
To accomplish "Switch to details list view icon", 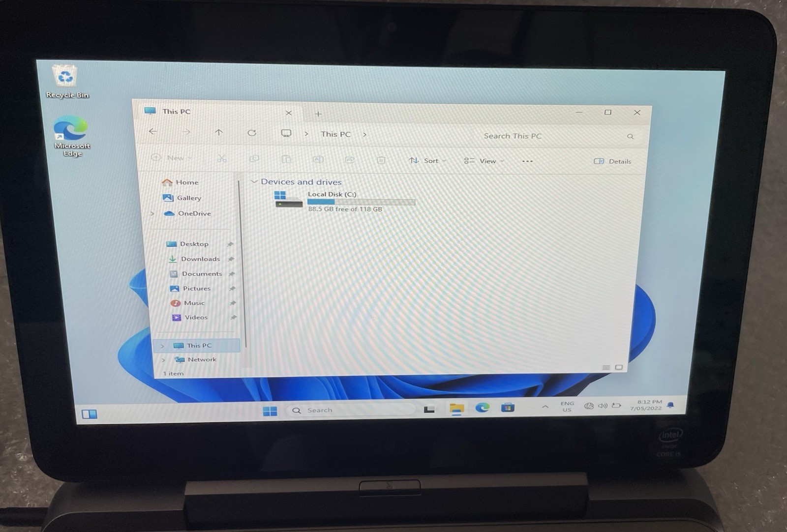I will pos(606,367).
